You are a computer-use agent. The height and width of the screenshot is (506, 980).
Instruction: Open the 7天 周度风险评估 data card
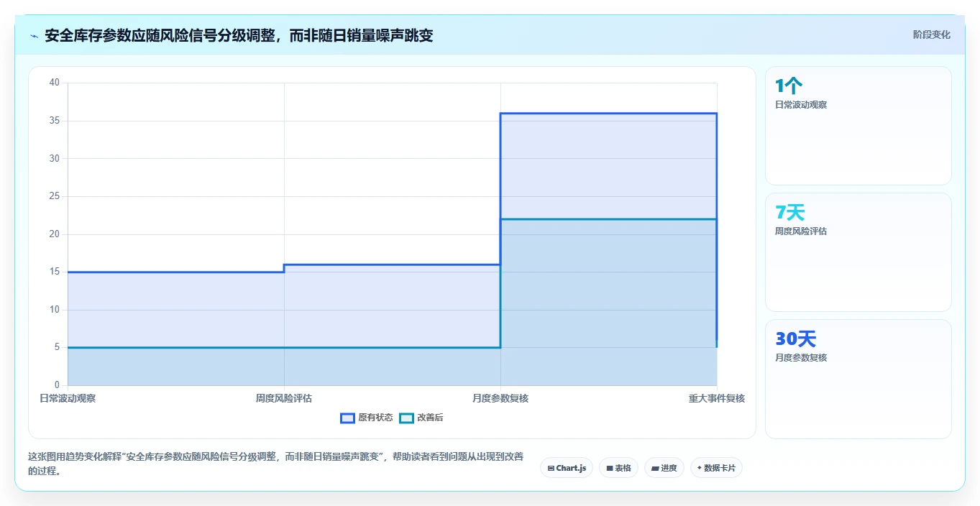(x=858, y=252)
